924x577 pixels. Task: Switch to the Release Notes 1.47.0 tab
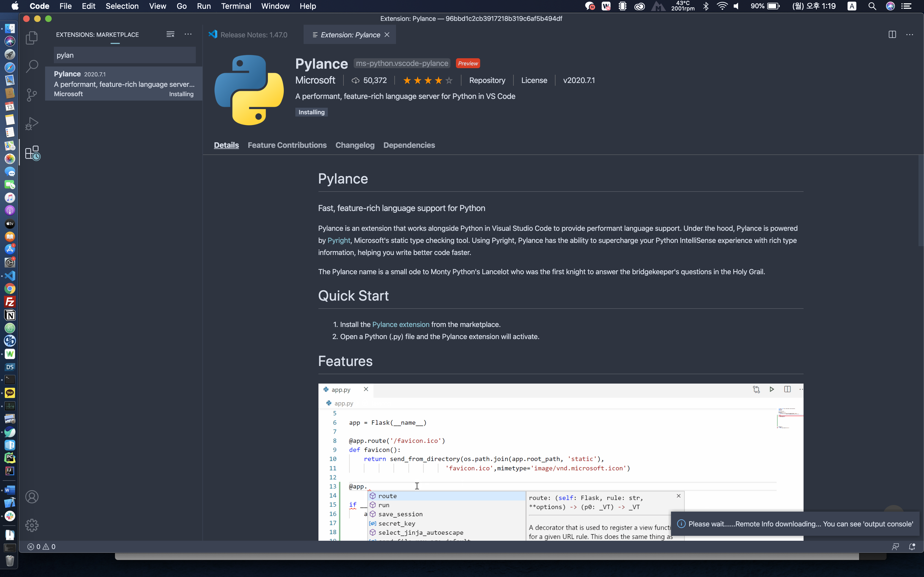[253, 35]
